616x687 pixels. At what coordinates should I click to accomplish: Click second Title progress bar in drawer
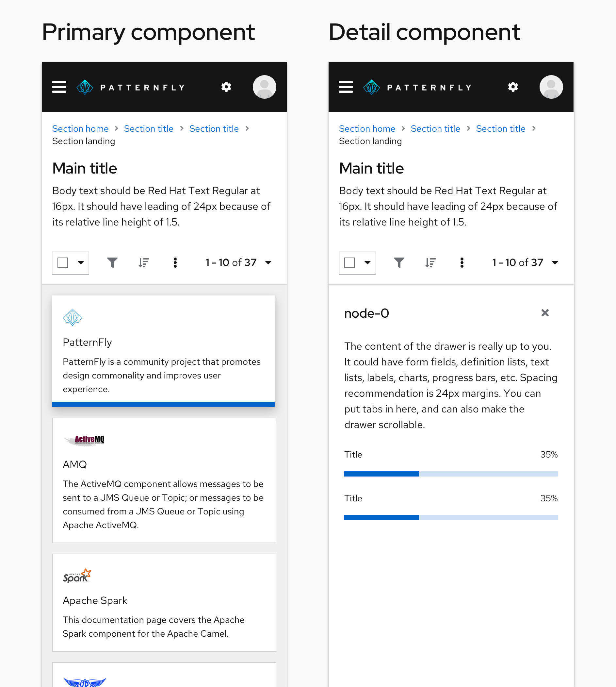click(x=451, y=518)
